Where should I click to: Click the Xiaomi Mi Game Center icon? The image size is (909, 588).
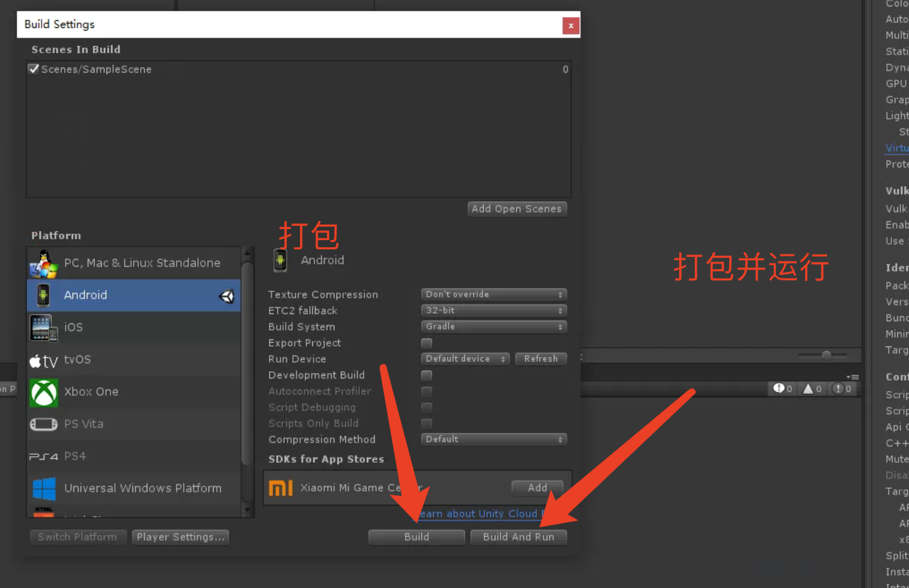(280, 487)
